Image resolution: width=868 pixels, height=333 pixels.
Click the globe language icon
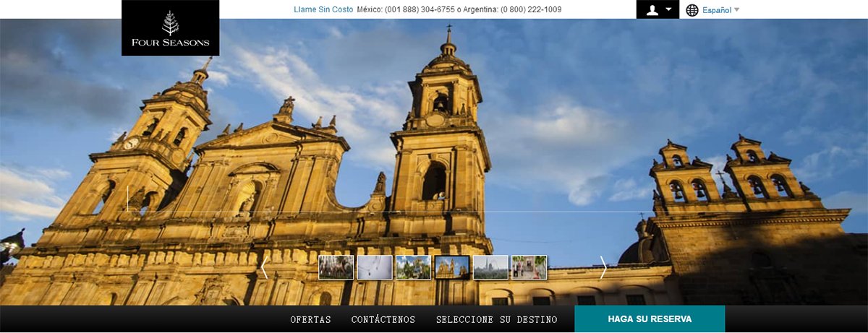(692, 10)
